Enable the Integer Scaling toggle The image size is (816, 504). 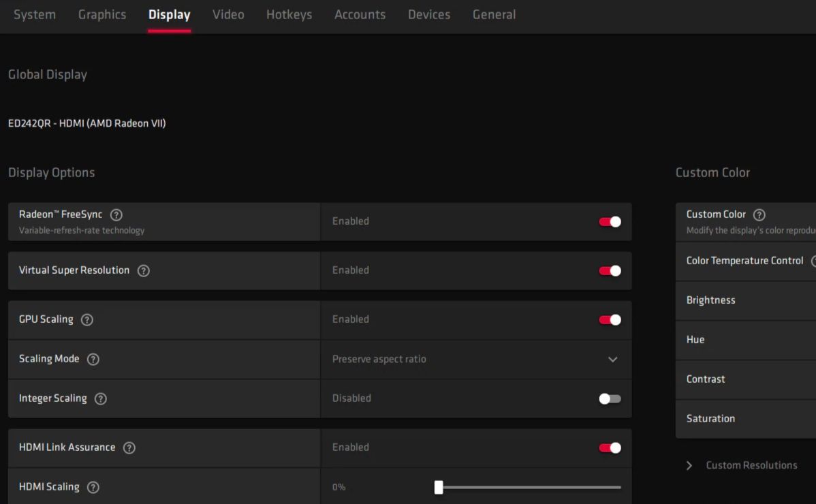click(609, 398)
